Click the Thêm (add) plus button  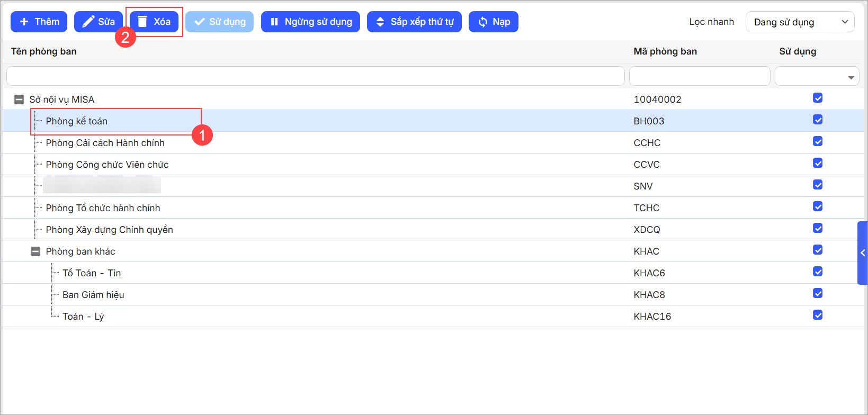pos(39,22)
